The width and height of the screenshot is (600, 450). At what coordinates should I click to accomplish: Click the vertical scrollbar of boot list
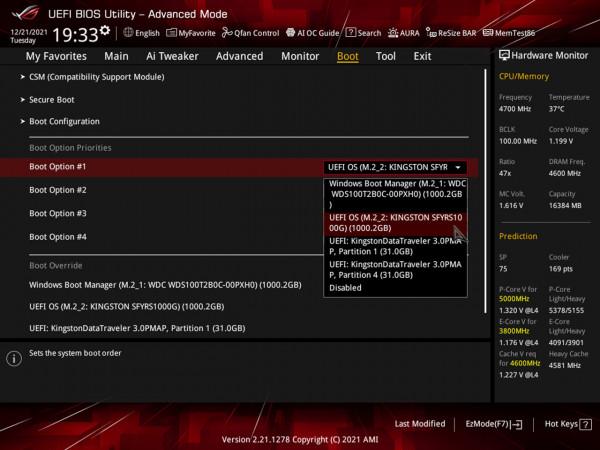pyautogui.click(x=485, y=191)
